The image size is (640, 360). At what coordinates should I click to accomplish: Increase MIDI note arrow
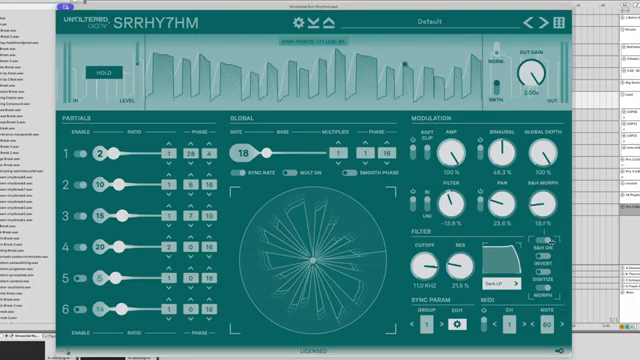coord(562,324)
